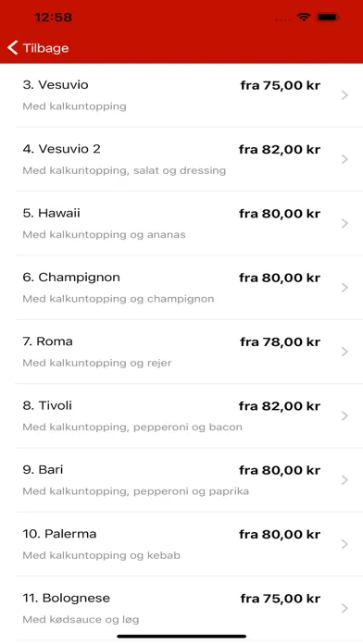Tap arrow icon for 8. Tivoli
Image resolution: width=363 pixels, height=644 pixels.
[344, 415]
